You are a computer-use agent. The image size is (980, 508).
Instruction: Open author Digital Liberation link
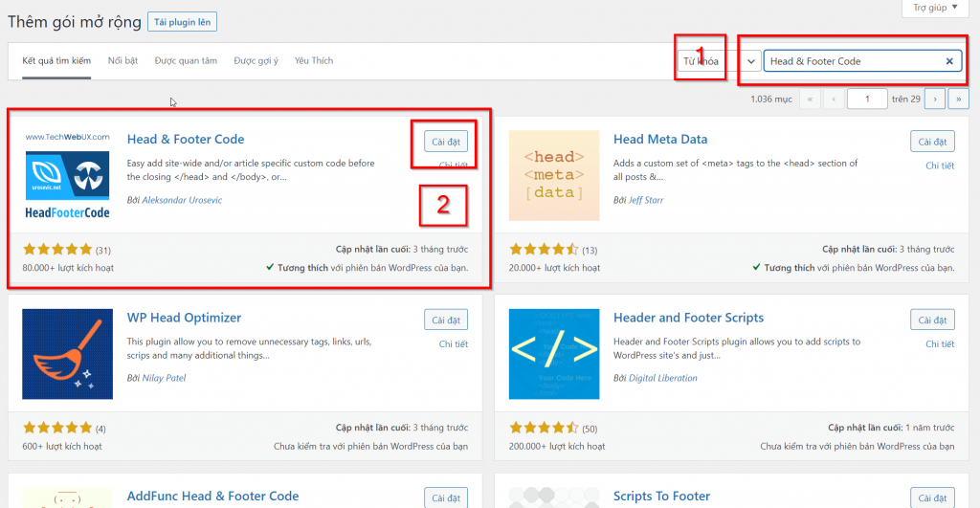tap(662, 378)
